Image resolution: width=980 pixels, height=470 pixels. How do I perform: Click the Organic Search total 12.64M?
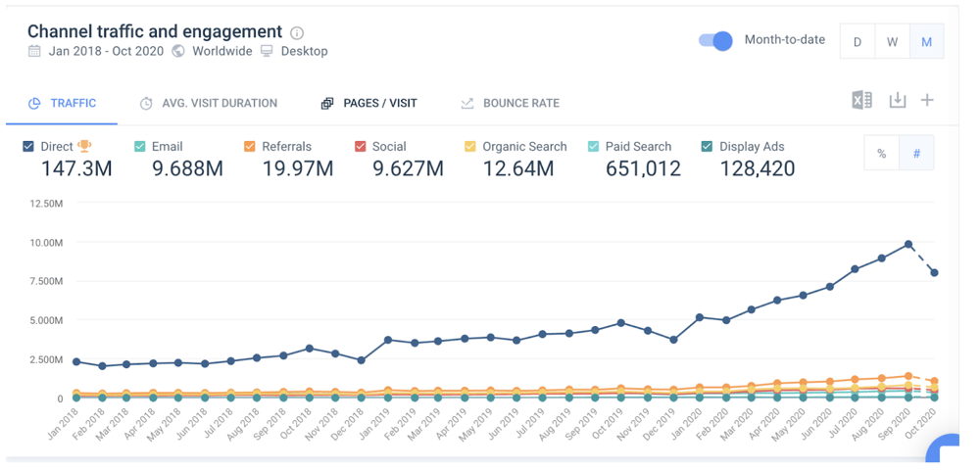(518, 168)
